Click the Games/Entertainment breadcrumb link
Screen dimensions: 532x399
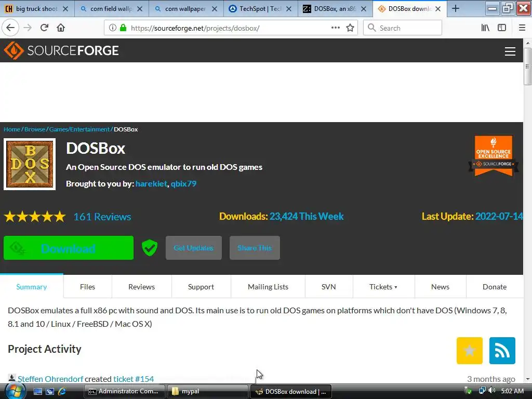(x=79, y=129)
